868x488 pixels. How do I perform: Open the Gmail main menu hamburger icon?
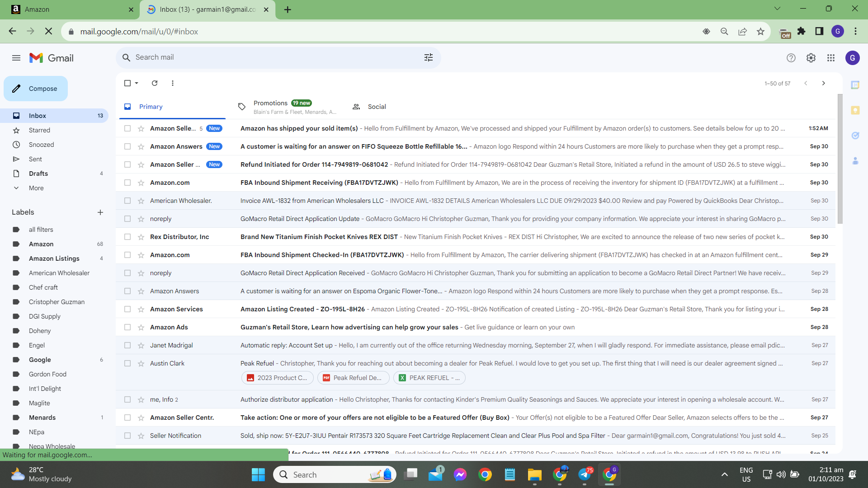tap(16, 58)
